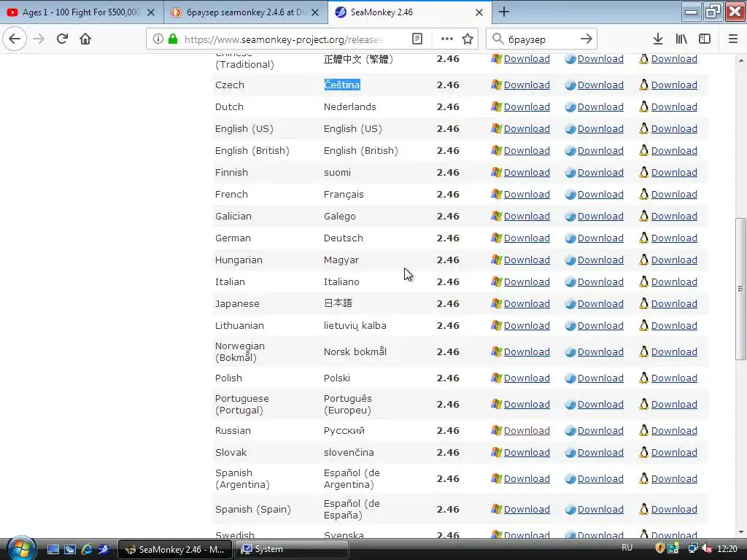Open the browser home page
This screenshot has height=560, width=747.
coord(85,39)
